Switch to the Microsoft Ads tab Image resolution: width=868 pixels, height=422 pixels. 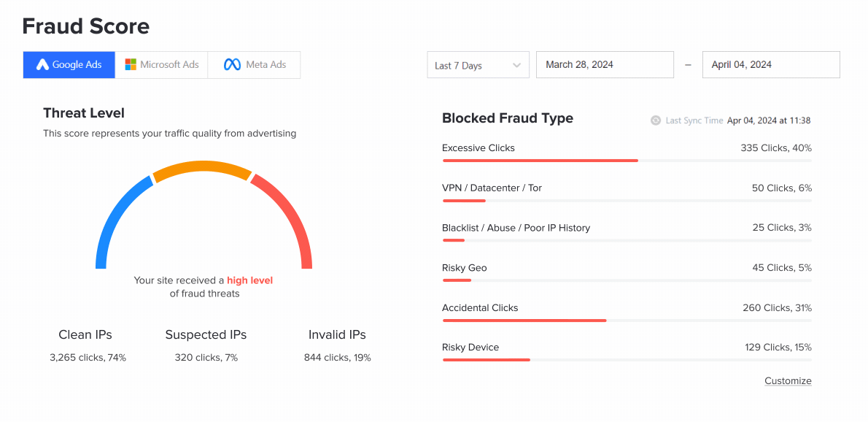(162, 64)
